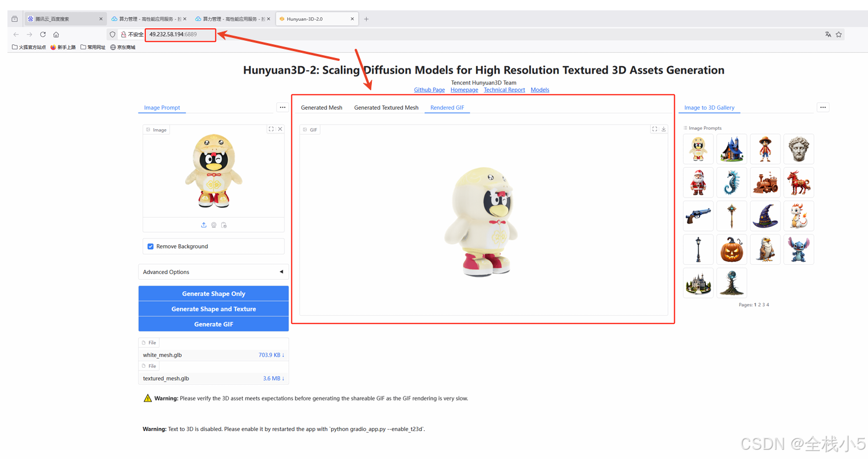Open the 常用网址 bookmark folder
The width and height of the screenshot is (868, 459).
pos(93,47)
